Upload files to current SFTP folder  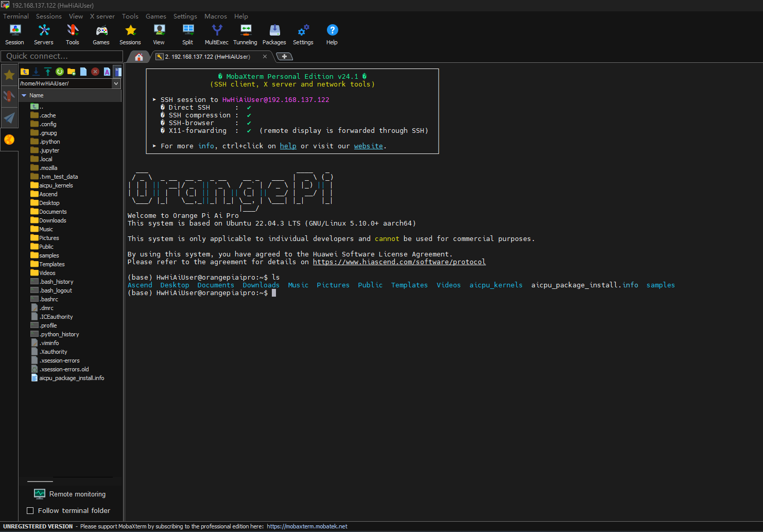[x=48, y=72]
